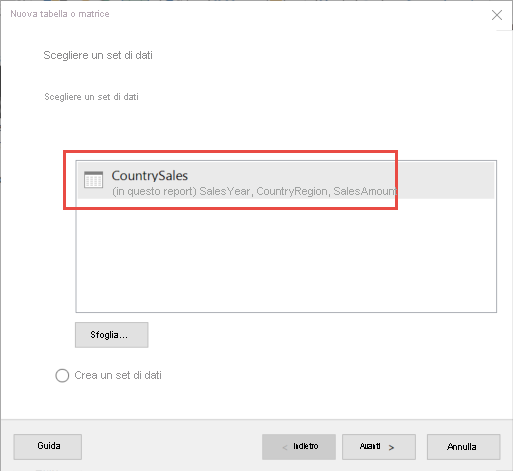This screenshot has height=471, width=513.
Task: Click the left chevron on Indietro
Action: click(x=285, y=448)
